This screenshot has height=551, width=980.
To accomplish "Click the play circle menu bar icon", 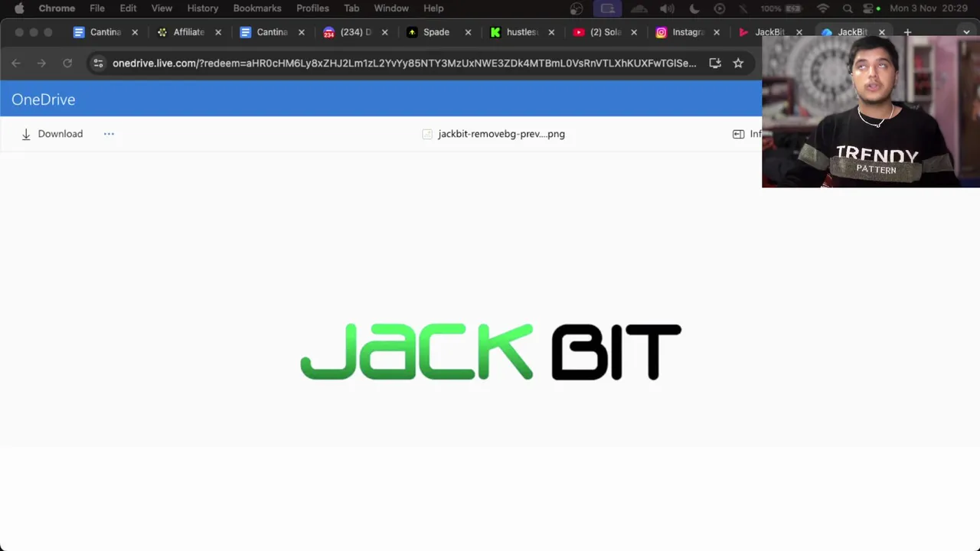I will (720, 8).
